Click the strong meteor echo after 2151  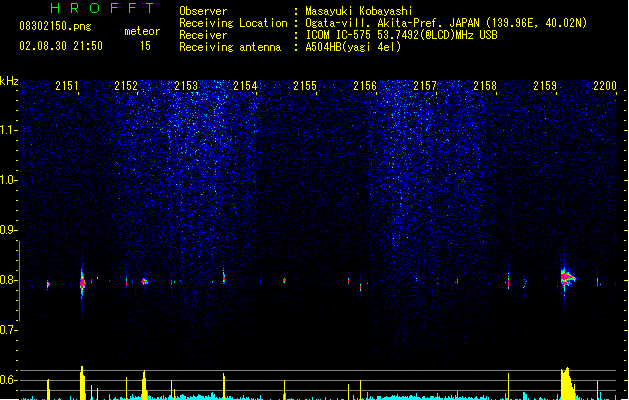click(x=82, y=283)
